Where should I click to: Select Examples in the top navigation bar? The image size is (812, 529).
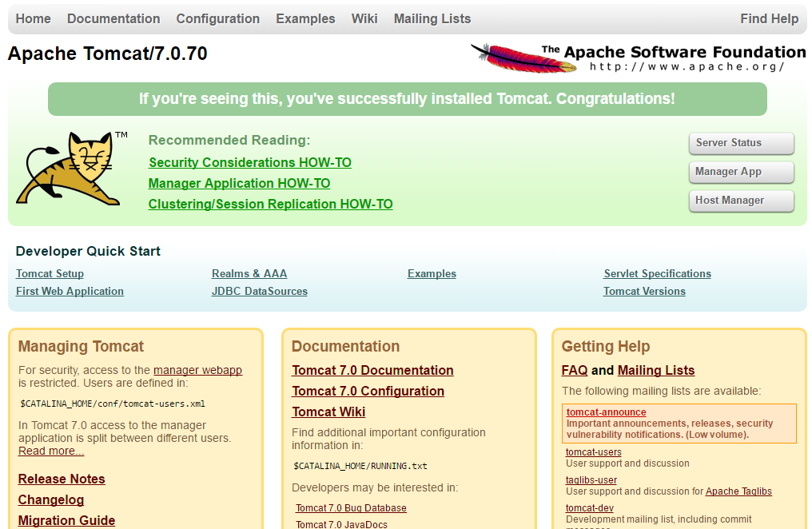(x=305, y=18)
